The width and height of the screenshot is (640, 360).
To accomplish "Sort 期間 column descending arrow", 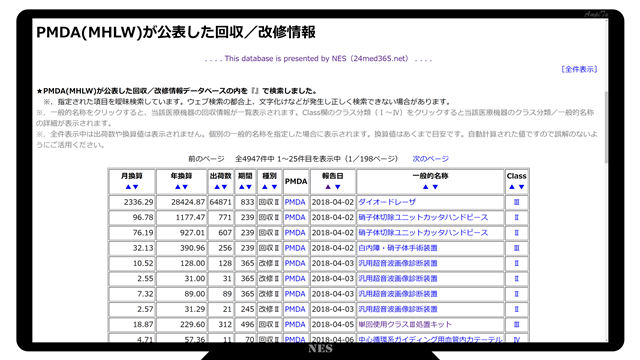I will (249, 187).
